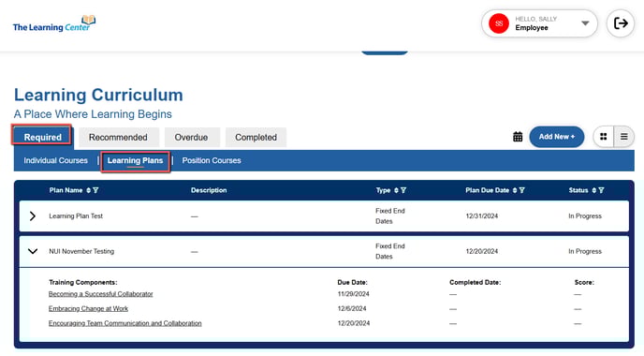
Task: Sort by Status column
Action: coord(593,190)
